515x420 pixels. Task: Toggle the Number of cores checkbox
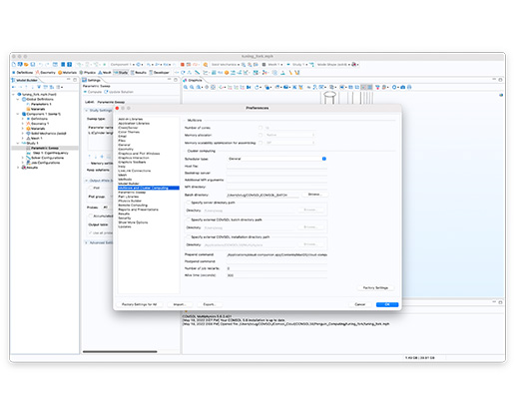pos(260,128)
